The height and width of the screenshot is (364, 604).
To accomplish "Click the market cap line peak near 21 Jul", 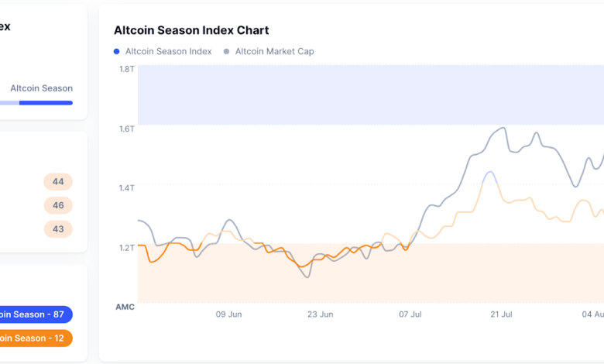I will (503, 129).
